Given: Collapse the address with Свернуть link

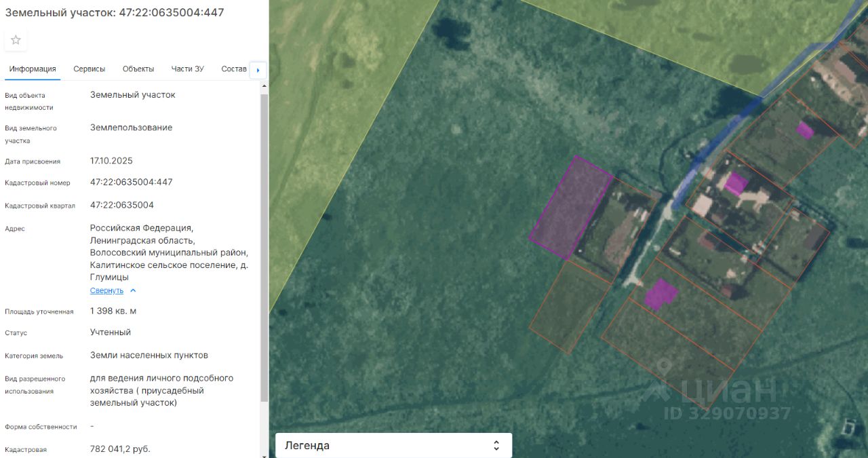Looking at the screenshot, I should click(x=107, y=290).
